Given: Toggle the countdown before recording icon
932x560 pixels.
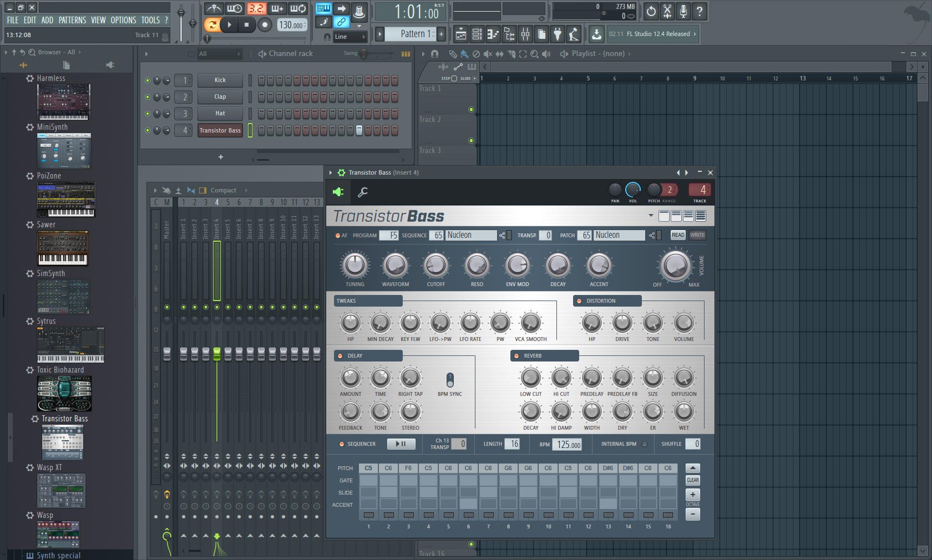Looking at the screenshot, I should [x=256, y=9].
